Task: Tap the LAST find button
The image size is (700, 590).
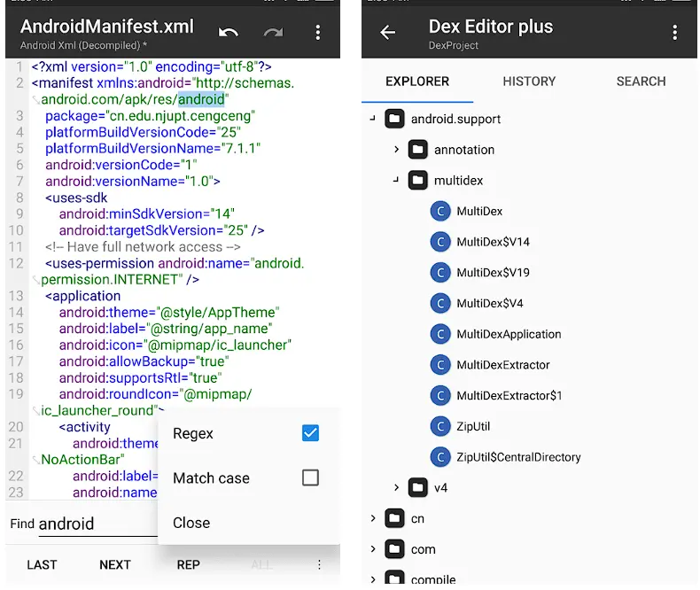Action: point(42,565)
